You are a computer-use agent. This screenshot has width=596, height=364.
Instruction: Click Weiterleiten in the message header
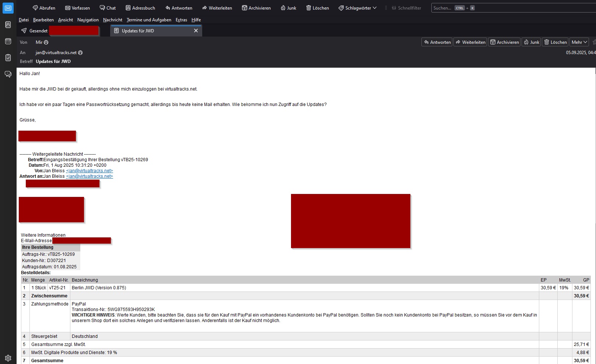470,42
